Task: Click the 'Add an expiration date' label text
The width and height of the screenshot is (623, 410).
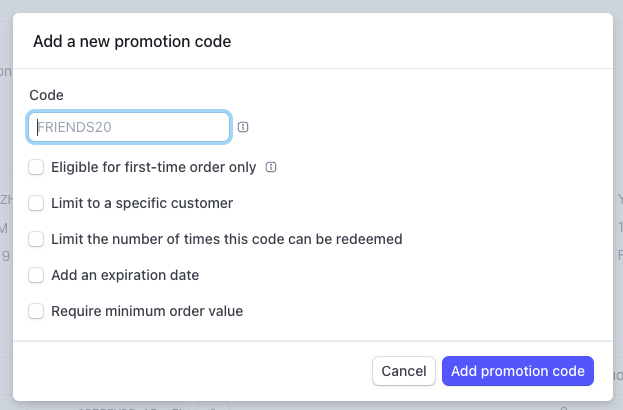Action: (x=125, y=275)
